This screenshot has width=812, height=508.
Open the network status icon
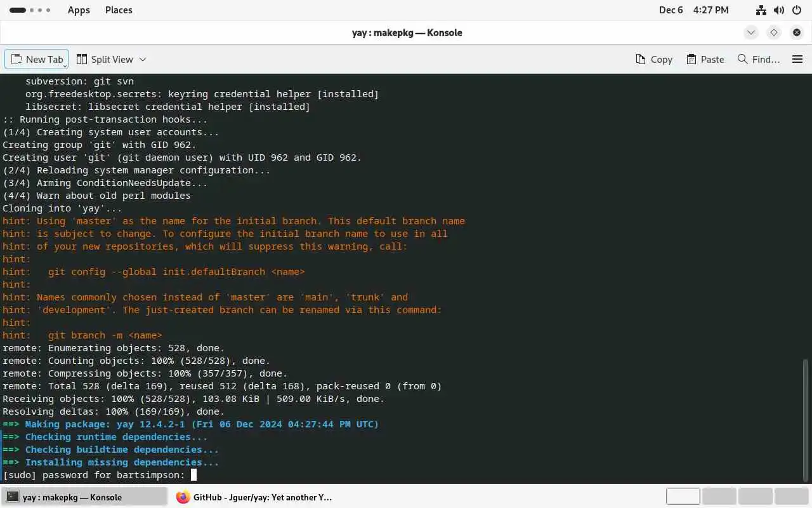[x=761, y=10]
